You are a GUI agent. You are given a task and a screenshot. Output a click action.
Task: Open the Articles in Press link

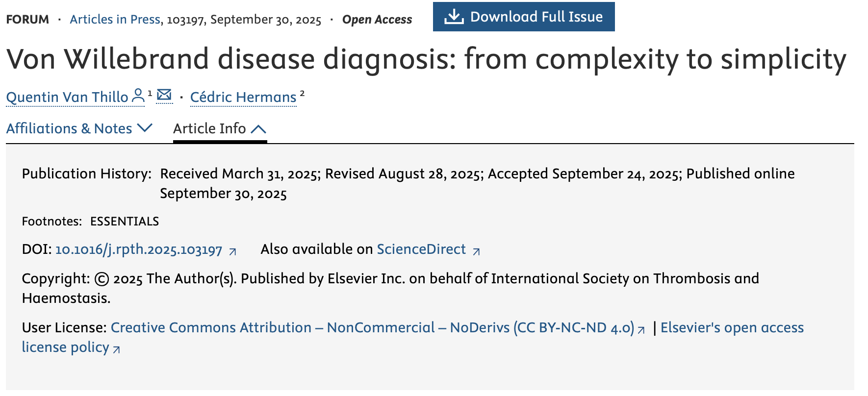[x=115, y=20]
